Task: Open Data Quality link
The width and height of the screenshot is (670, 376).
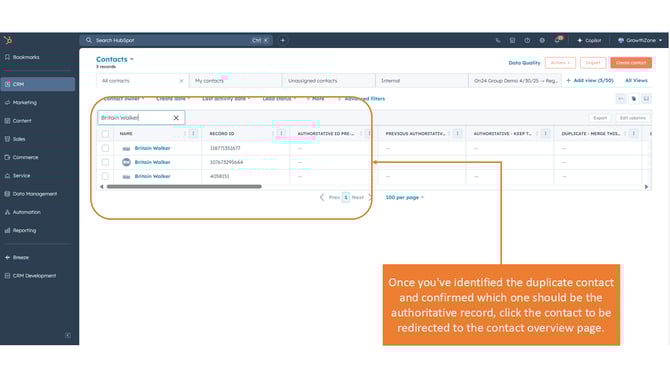Action: point(524,63)
